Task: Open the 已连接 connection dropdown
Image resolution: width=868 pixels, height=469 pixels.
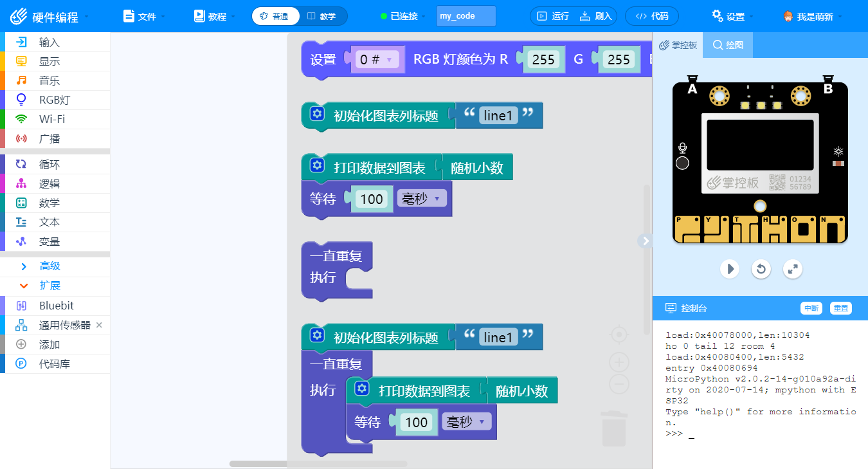Action: click(403, 16)
